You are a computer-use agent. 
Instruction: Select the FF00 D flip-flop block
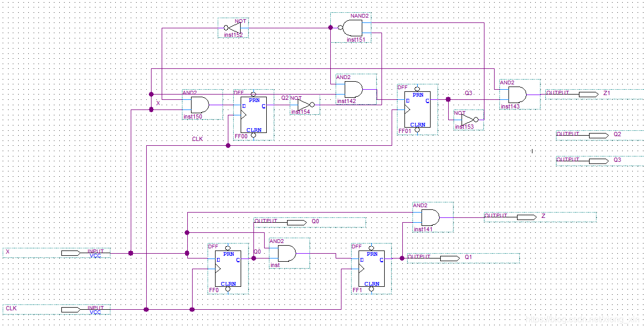pos(253,115)
